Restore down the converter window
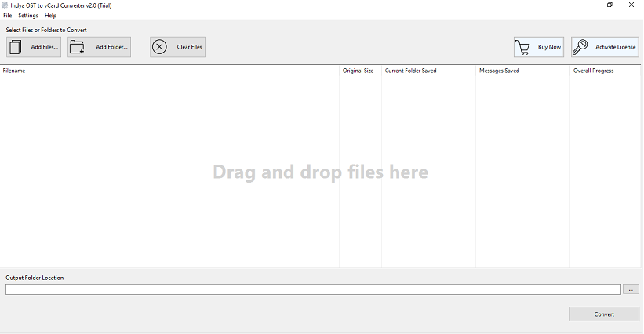This screenshot has height=334, width=644. pyautogui.click(x=610, y=5)
